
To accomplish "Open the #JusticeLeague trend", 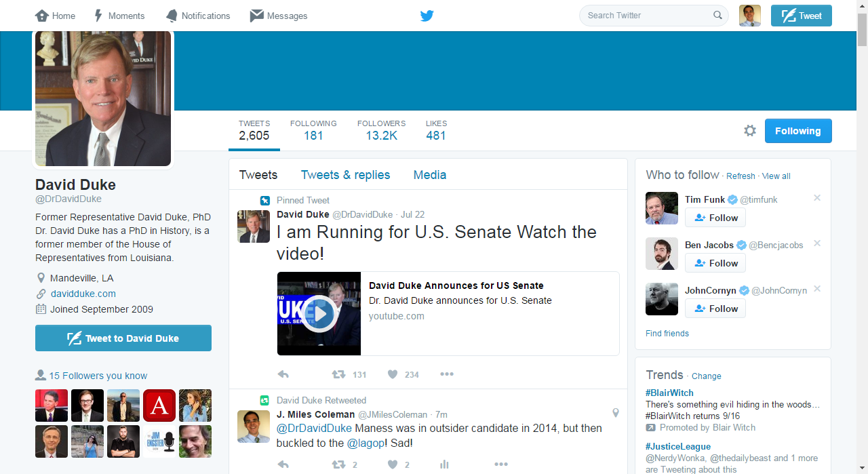I will point(678,447).
